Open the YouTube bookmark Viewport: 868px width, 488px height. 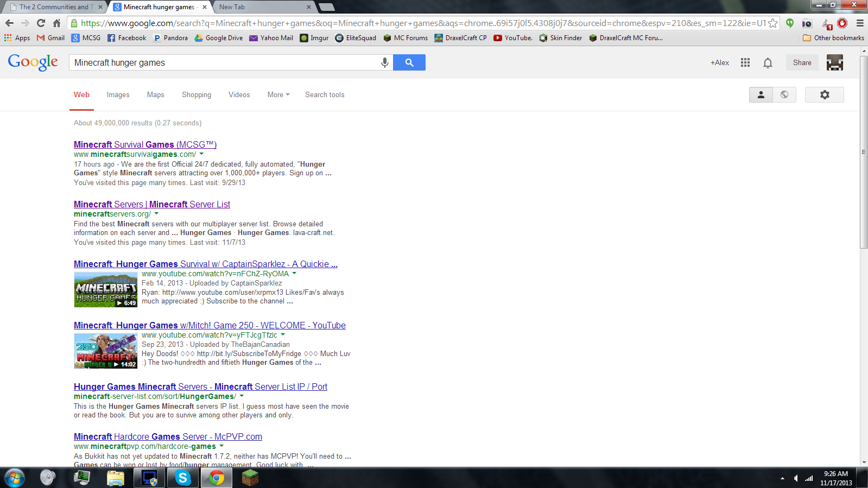[x=513, y=38]
